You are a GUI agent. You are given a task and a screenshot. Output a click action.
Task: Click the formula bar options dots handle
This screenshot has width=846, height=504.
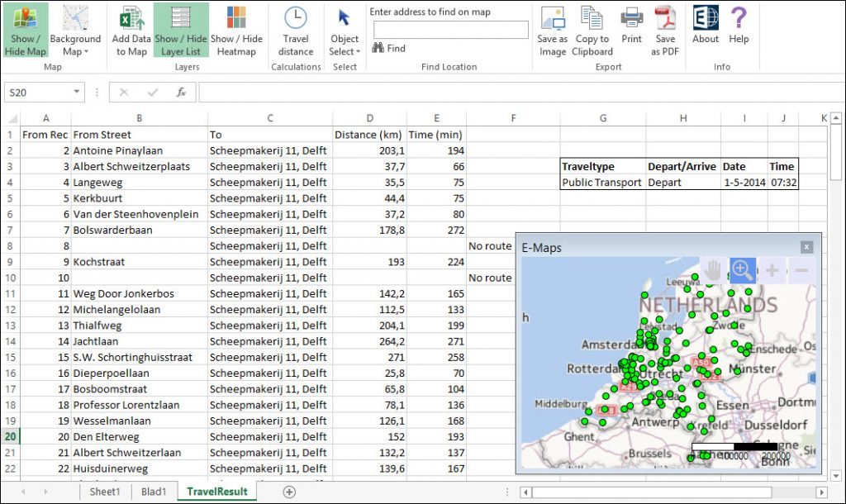(97, 93)
